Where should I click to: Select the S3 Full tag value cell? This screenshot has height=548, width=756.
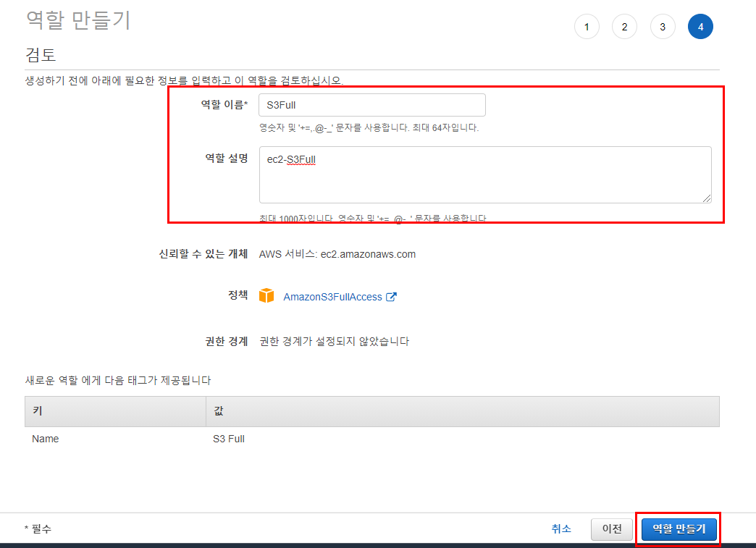(229, 439)
